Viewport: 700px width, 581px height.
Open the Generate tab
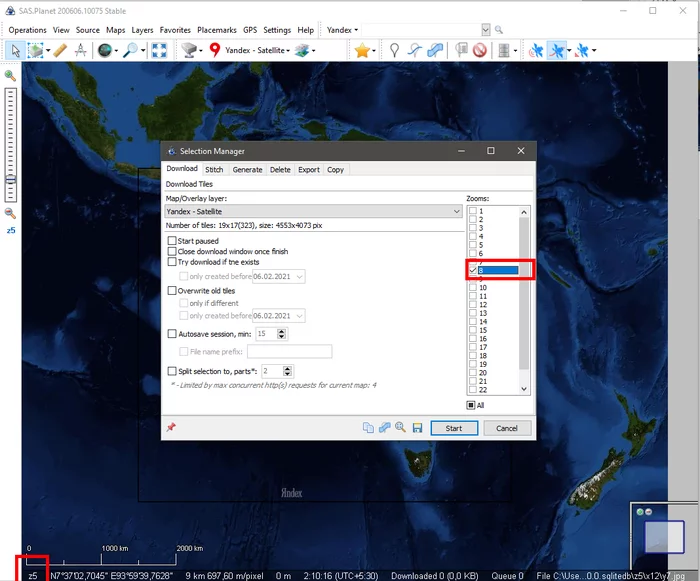247,170
